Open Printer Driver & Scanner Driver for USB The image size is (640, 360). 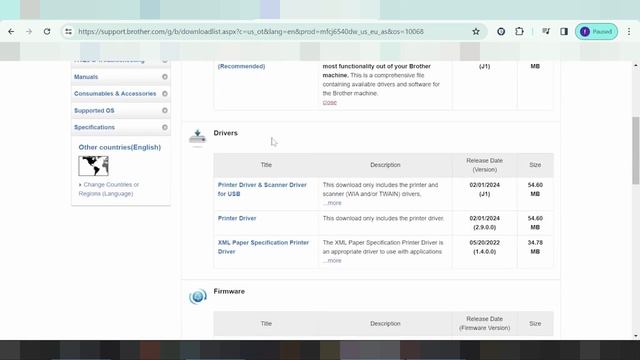262,189
